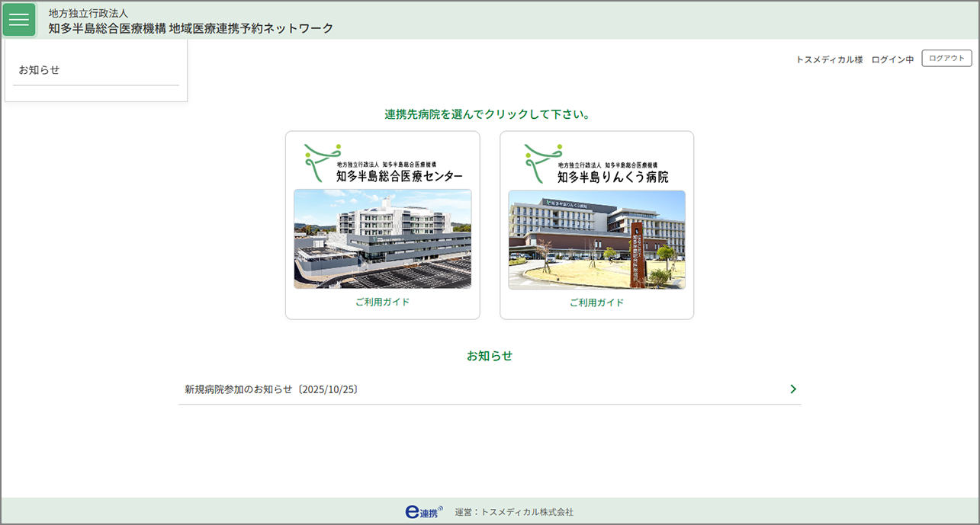The image size is (980, 525).
Task: Open ご利用ガイド under 知多半島総合医療センター
Action: coord(382,302)
